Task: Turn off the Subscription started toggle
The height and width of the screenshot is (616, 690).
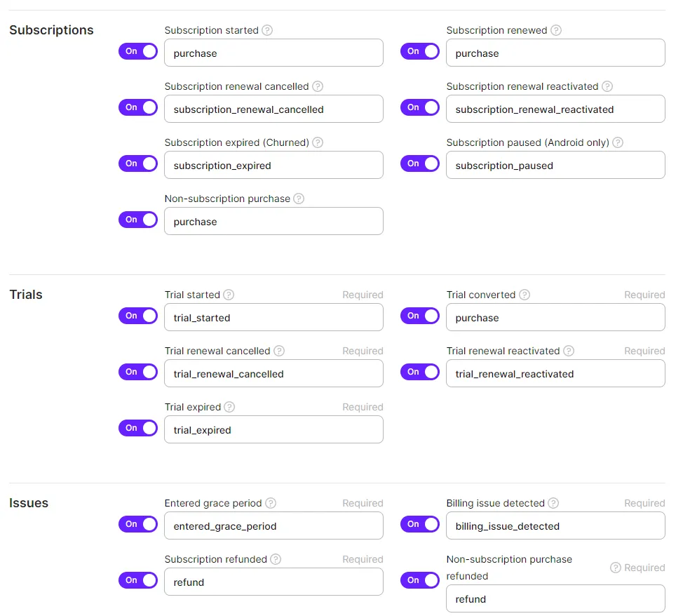Action: [138, 51]
